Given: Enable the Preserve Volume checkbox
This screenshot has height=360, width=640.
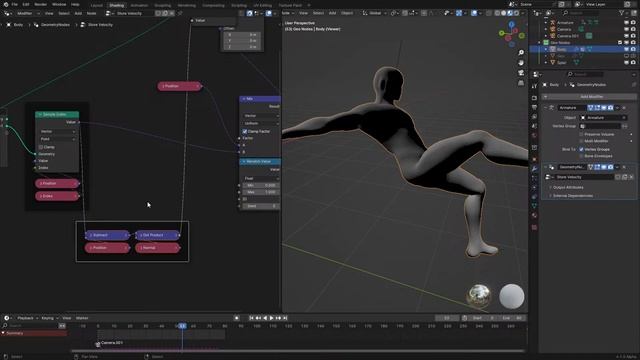Looking at the screenshot, I should point(581,134).
